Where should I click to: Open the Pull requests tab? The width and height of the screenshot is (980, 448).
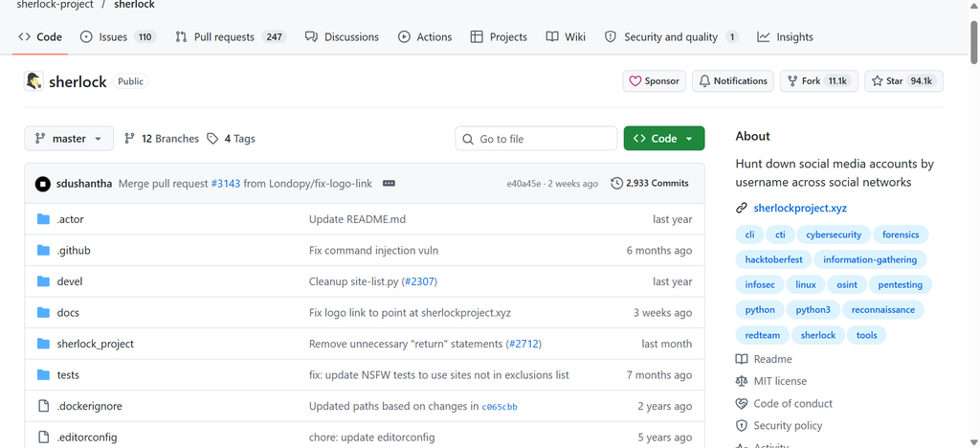(x=230, y=37)
